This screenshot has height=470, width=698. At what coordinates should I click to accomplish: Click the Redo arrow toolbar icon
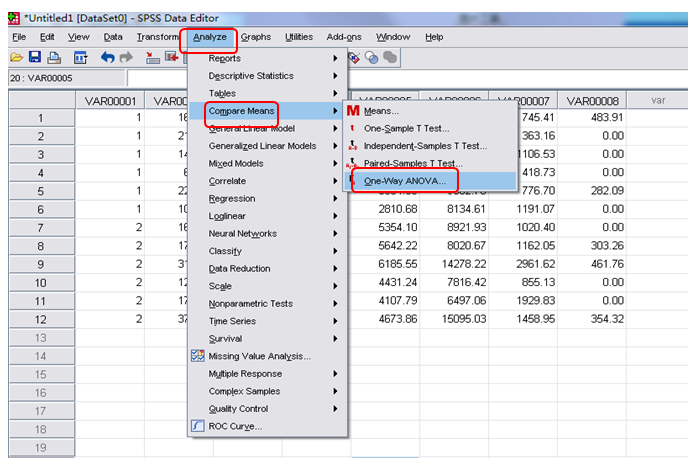click(x=127, y=59)
